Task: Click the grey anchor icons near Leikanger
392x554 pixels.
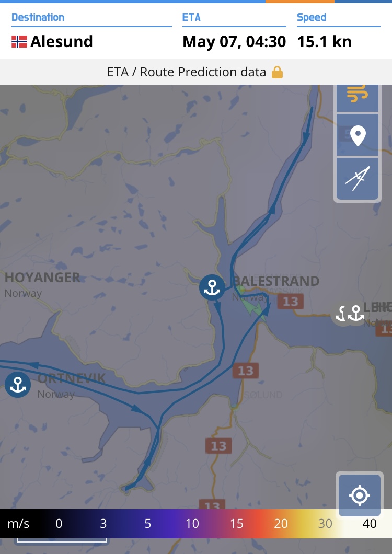Action: [348, 314]
